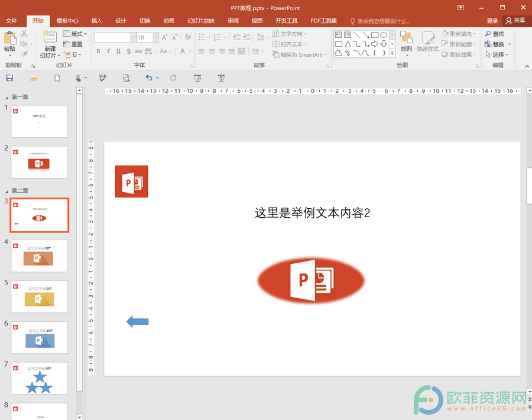Screen dimensions: 532x420
Task: Select the oval shape in shapes gallery
Action: pyautogui.click(x=384, y=35)
